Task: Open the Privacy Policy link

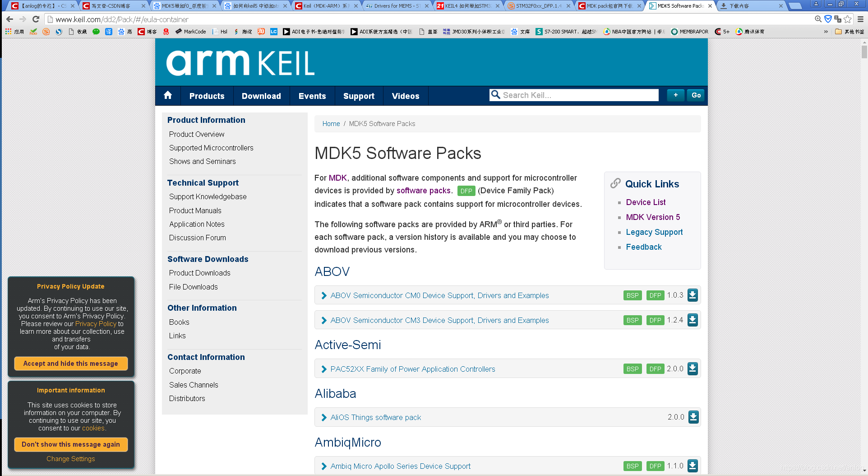Action: pos(96,324)
